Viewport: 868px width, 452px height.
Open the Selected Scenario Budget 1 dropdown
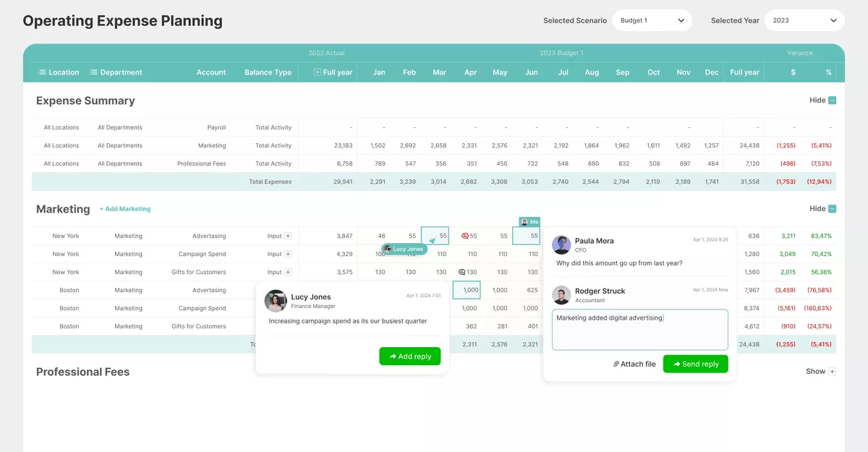(652, 20)
